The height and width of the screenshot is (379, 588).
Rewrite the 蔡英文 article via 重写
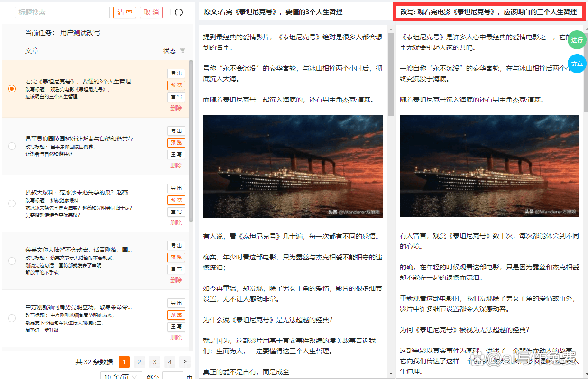[x=176, y=269]
